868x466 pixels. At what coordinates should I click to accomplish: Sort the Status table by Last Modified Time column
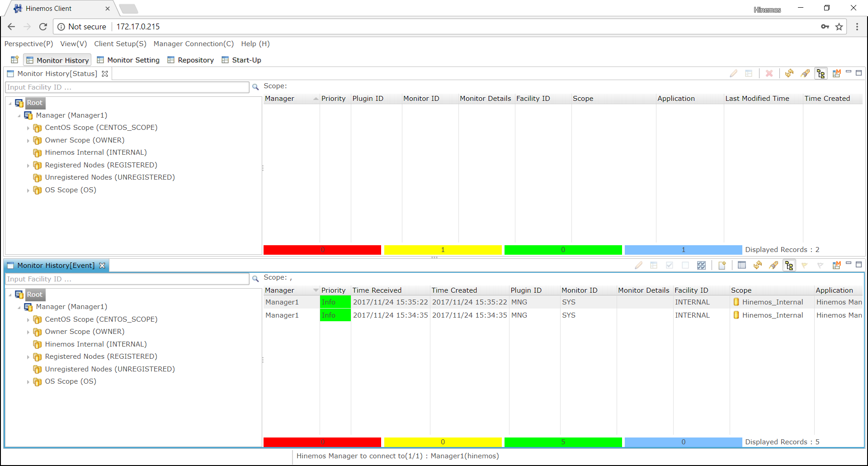pos(763,99)
